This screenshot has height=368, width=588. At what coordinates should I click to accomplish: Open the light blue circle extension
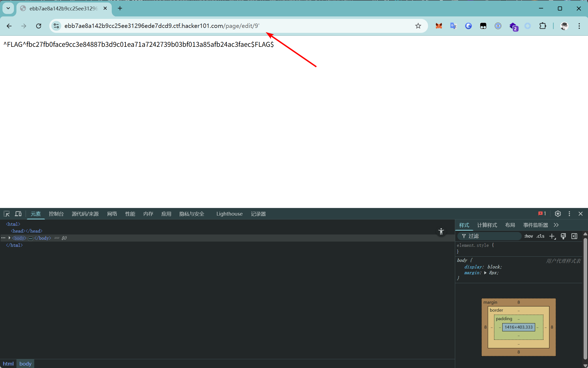527,26
